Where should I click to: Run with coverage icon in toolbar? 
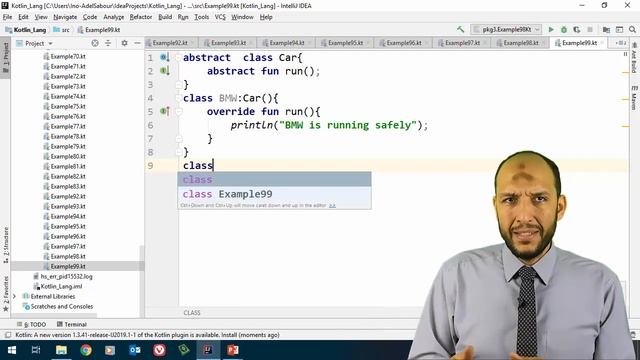click(577, 29)
